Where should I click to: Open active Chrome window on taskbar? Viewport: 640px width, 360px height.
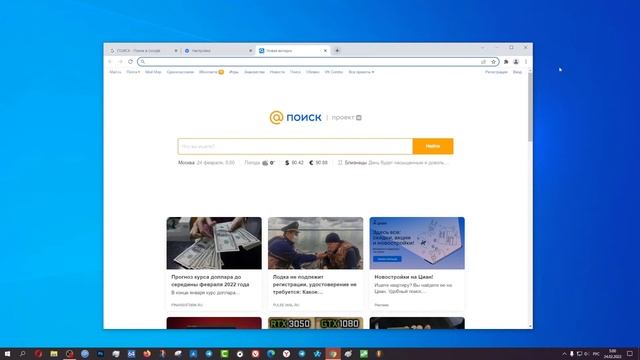coord(333,354)
